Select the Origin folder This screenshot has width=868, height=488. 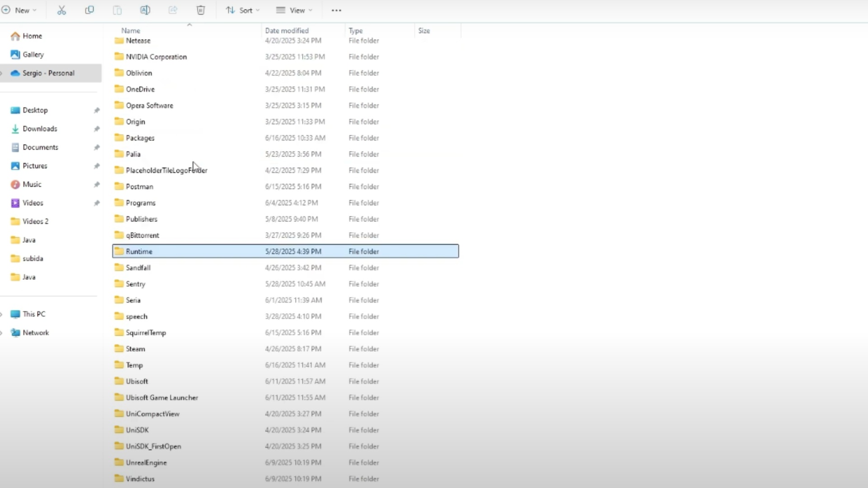coord(285,122)
